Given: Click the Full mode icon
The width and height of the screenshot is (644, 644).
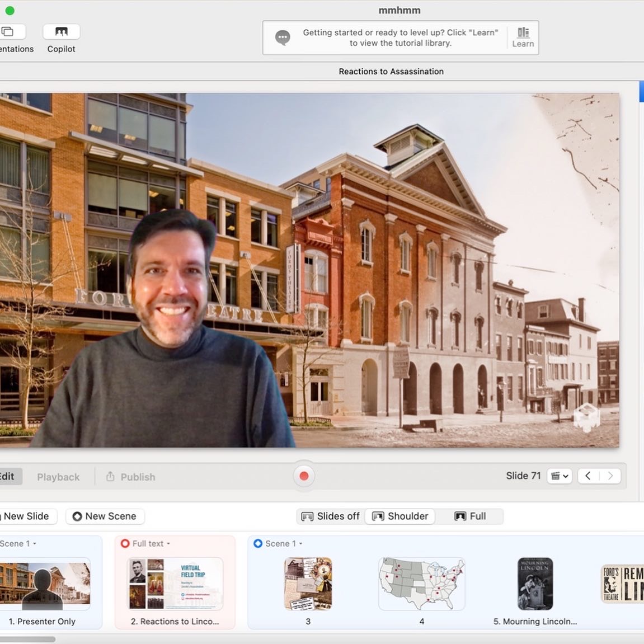Looking at the screenshot, I should (x=460, y=516).
